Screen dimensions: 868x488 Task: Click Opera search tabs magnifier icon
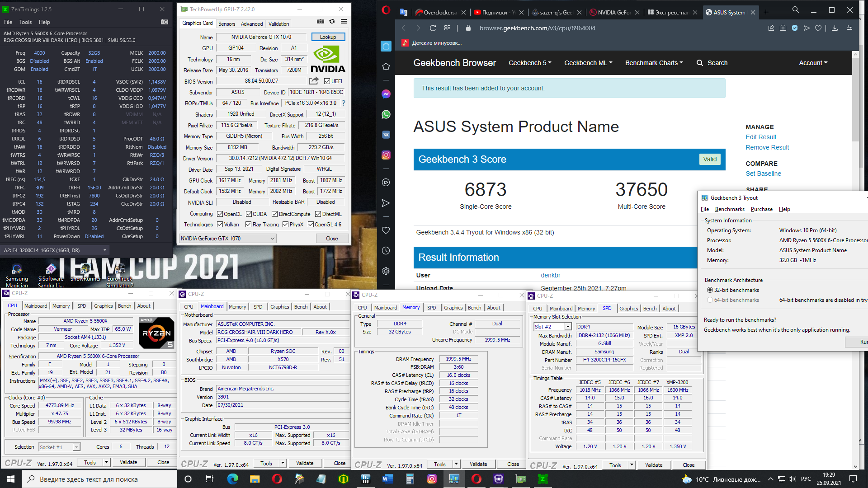click(x=796, y=9)
